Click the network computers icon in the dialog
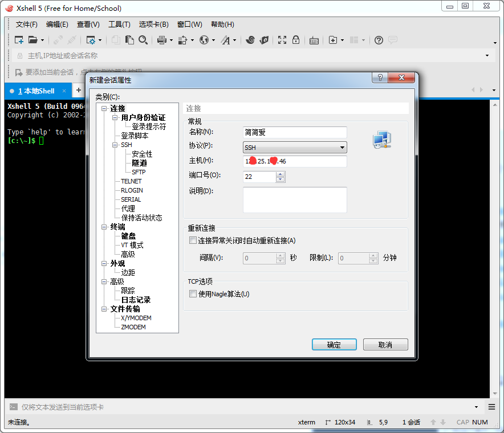The width and height of the screenshot is (504, 433). 382,140
